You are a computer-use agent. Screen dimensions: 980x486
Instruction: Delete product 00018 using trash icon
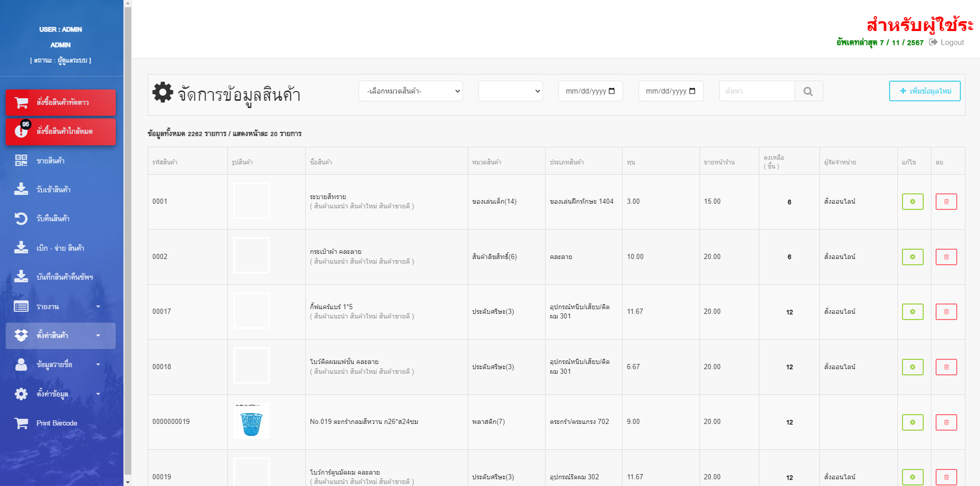[x=946, y=367]
